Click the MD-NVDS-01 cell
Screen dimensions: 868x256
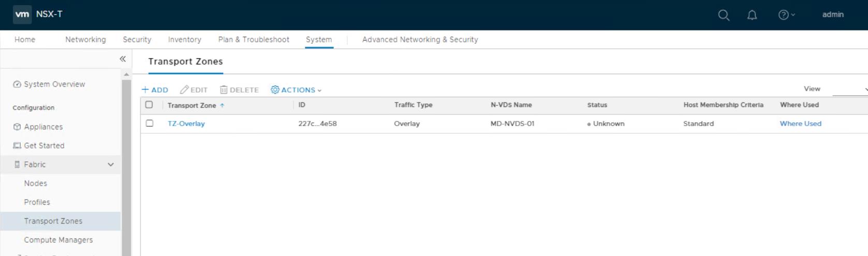[512, 124]
